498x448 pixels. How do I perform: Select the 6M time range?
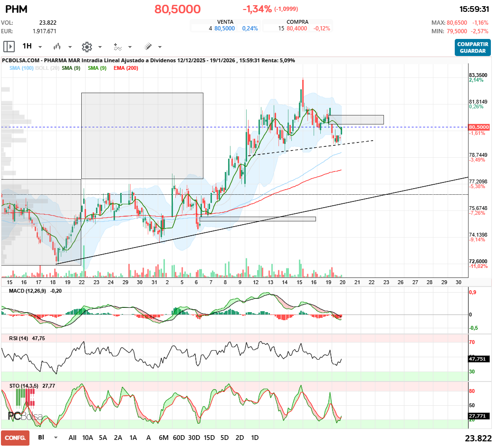163,438
